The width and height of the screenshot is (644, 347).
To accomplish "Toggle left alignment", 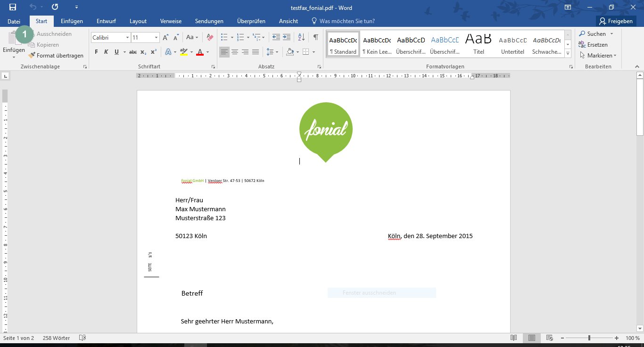I will coord(224,52).
